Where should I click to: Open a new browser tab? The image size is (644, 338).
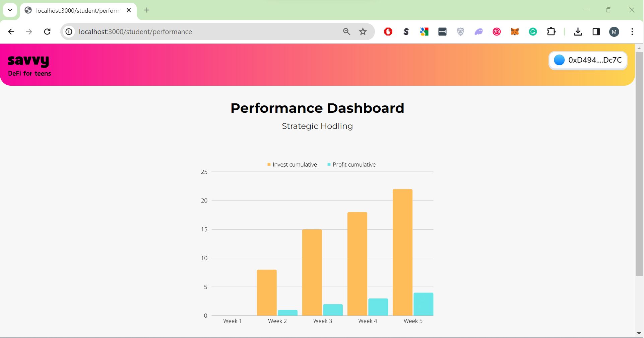[x=147, y=10]
